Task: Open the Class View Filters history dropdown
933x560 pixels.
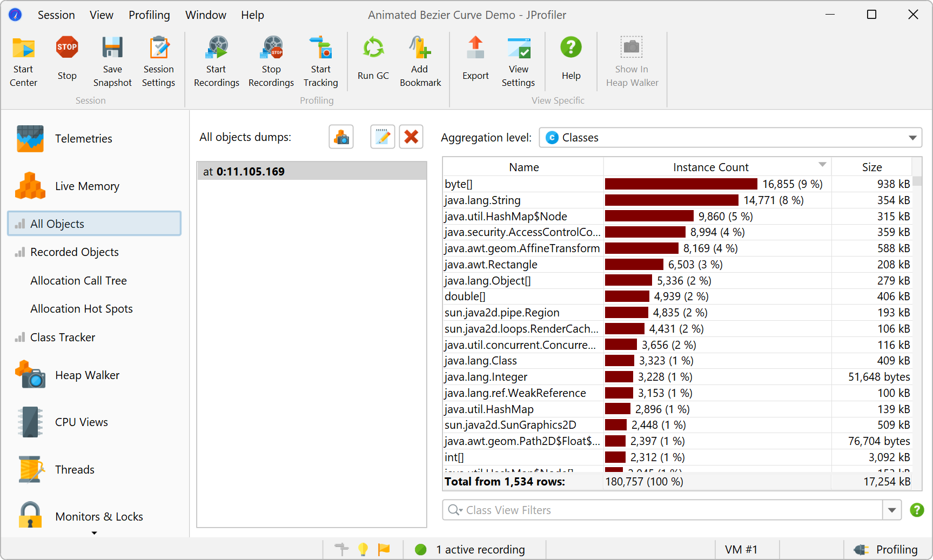Action: point(892,510)
